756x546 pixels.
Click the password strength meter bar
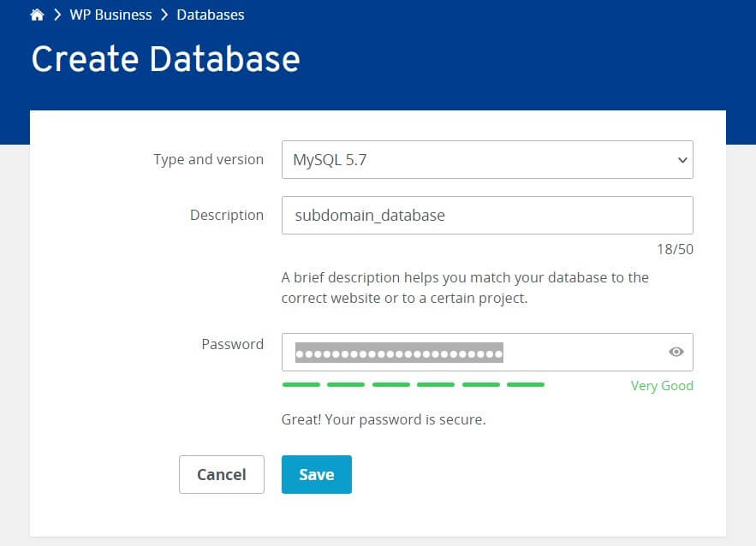pyautogui.click(x=414, y=384)
